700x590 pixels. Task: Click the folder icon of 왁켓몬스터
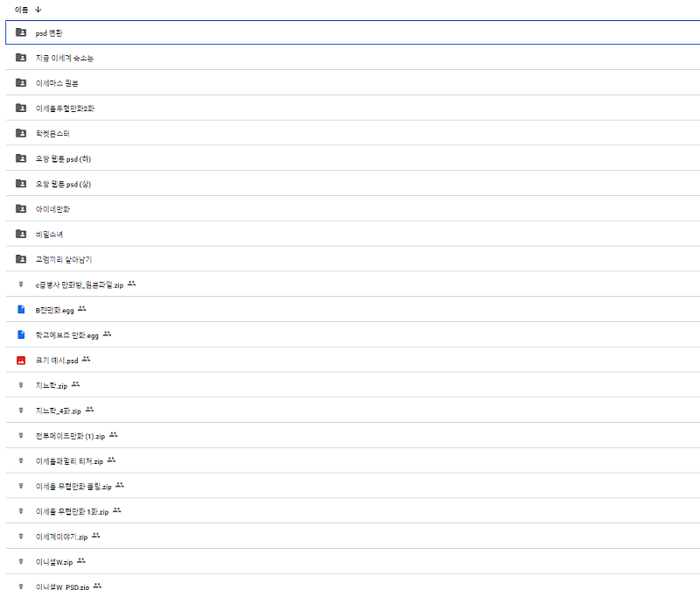[x=21, y=133]
